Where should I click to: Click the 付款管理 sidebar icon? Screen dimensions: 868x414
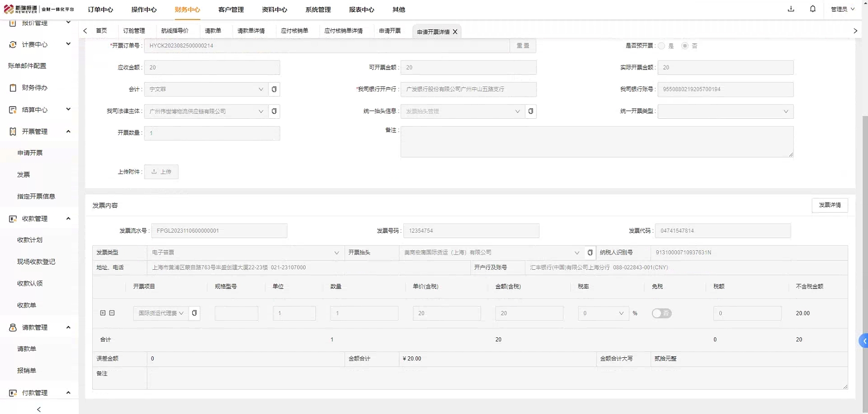point(13,392)
